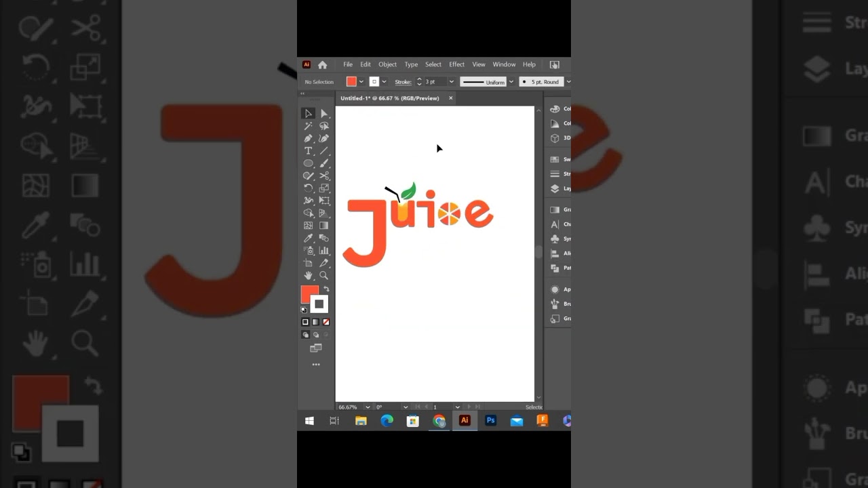This screenshot has height=488, width=868.
Task: Open stroke color dropdown in control bar
Action: click(x=384, y=82)
